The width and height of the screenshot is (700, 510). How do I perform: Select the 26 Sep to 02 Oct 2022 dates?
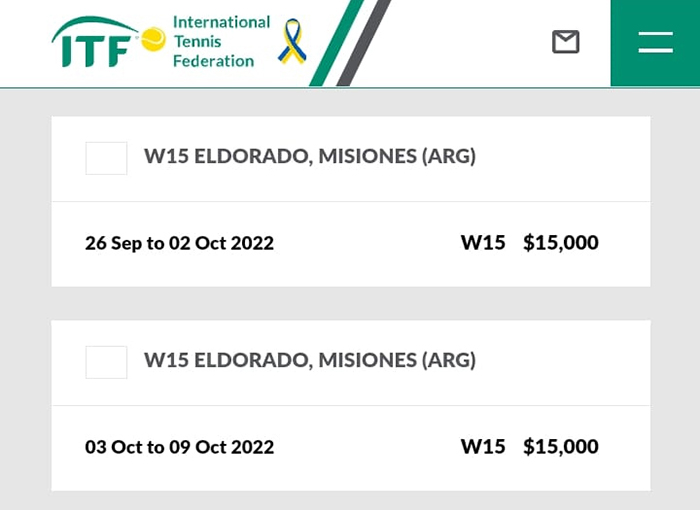179,243
